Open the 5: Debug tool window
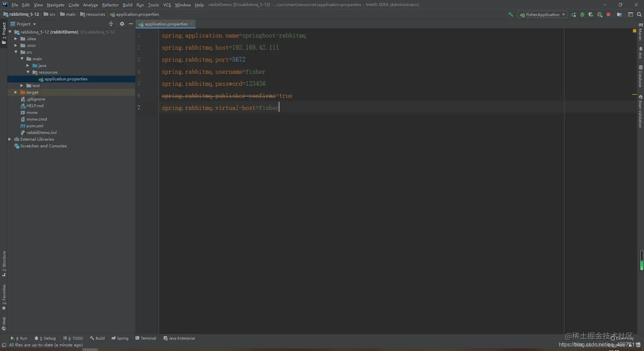 [x=45, y=338]
